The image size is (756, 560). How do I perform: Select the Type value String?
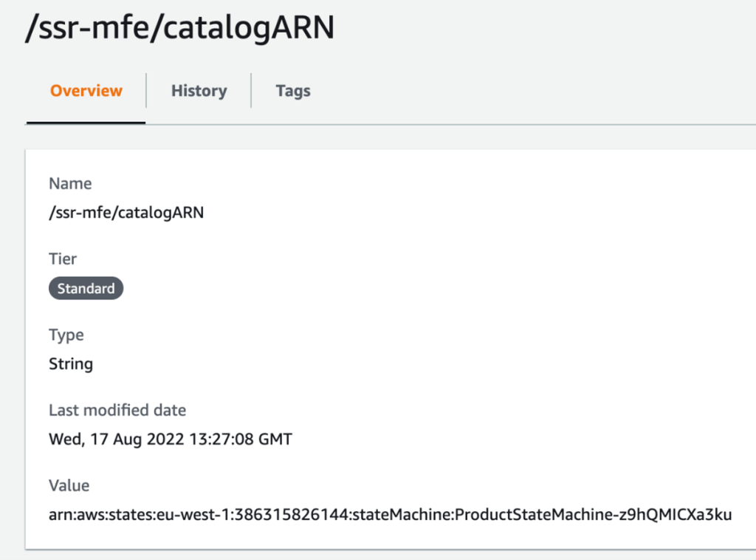70,363
